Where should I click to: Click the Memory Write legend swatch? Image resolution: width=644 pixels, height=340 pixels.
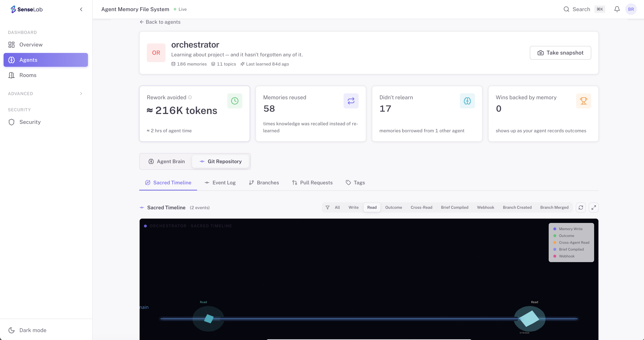click(x=554, y=229)
